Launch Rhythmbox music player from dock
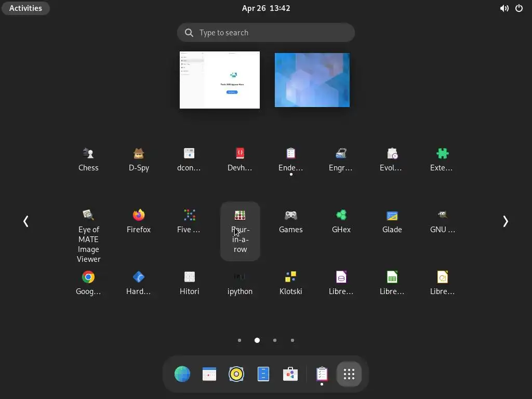532x399 pixels. click(236, 374)
